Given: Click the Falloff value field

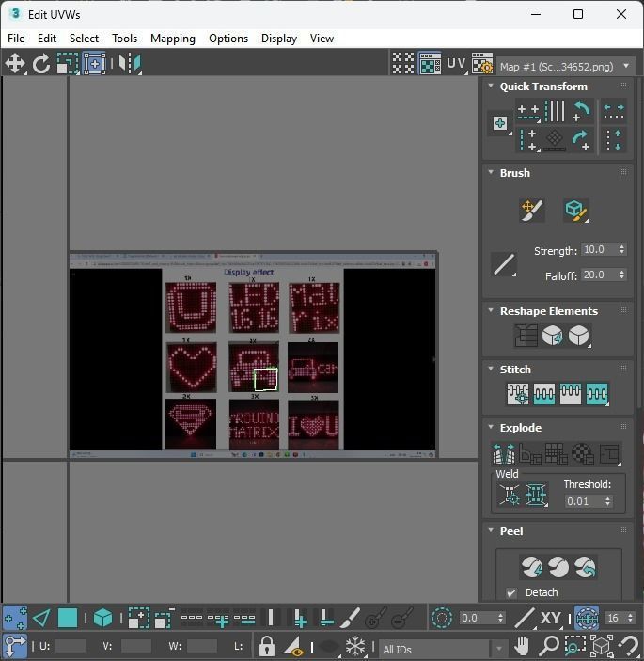Looking at the screenshot, I should [599, 275].
